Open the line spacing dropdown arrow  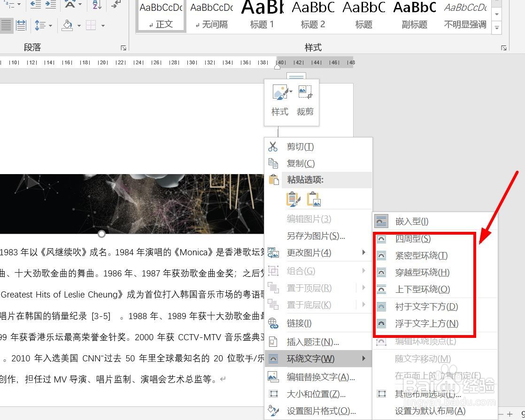point(51,26)
